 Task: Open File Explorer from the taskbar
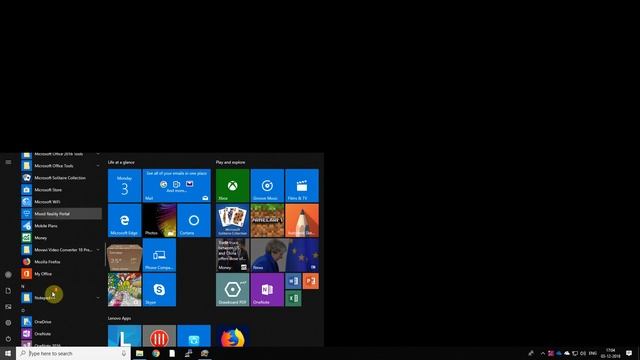140,353
